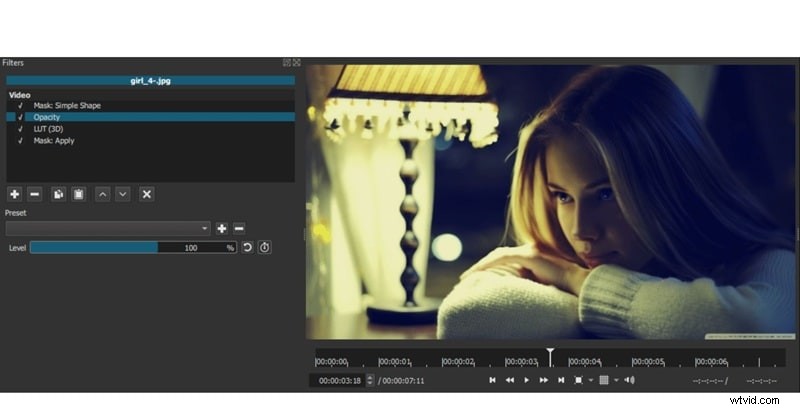Skip to the end of the clip
Screen dimensions: 800x410
(561, 380)
